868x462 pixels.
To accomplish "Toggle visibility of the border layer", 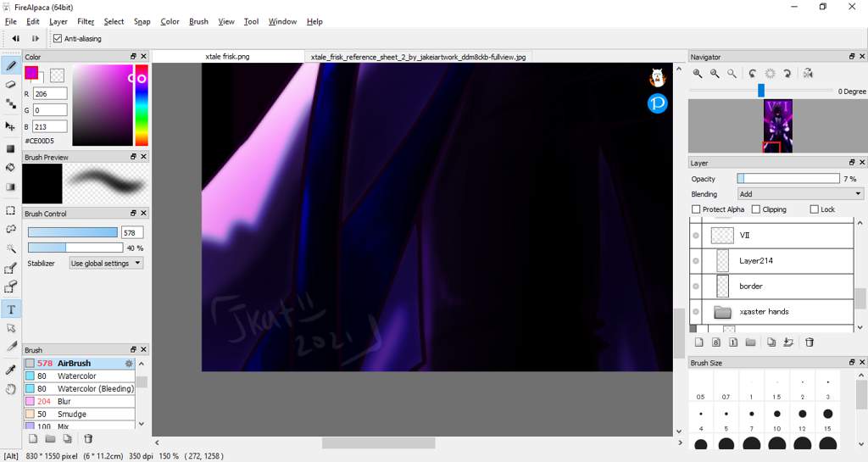I will point(696,286).
